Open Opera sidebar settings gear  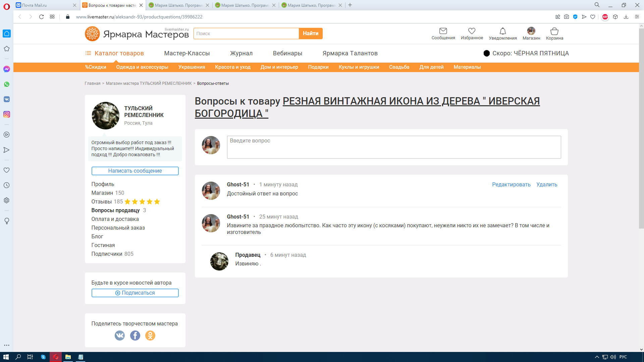point(7,200)
